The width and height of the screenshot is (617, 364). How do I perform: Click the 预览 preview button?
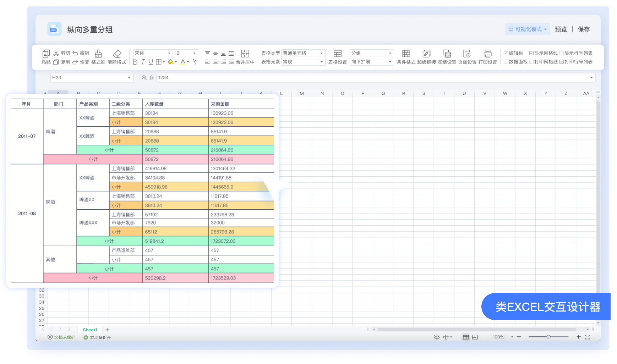(x=561, y=29)
